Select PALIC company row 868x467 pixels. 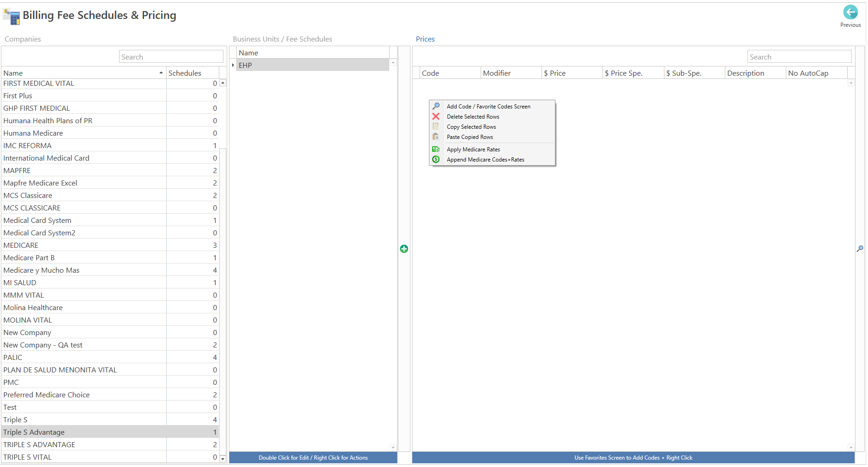[x=110, y=357]
